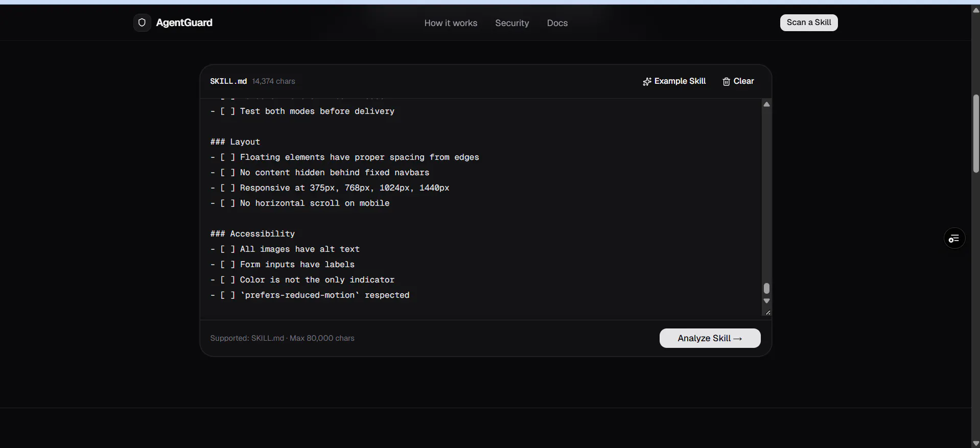Click the 'Test both modes before delivery' line
Viewport: 980px width, 448px height.
(302, 111)
